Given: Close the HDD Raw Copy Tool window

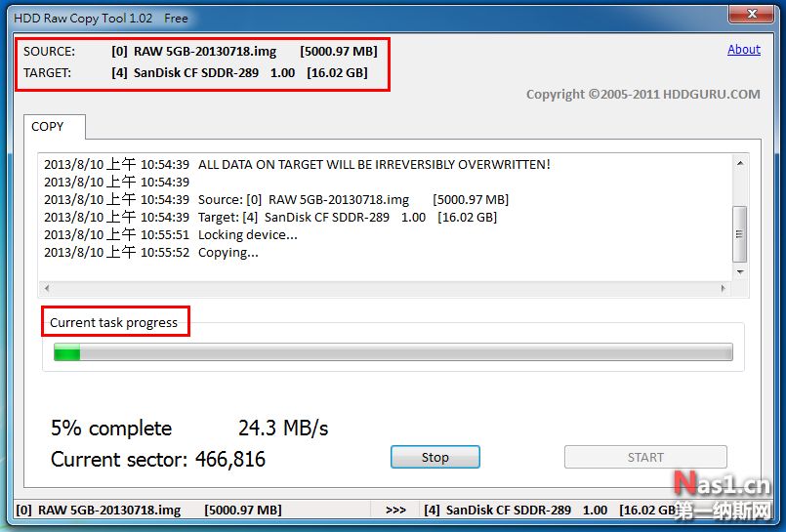Looking at the screenshot, I should point(751,14).
